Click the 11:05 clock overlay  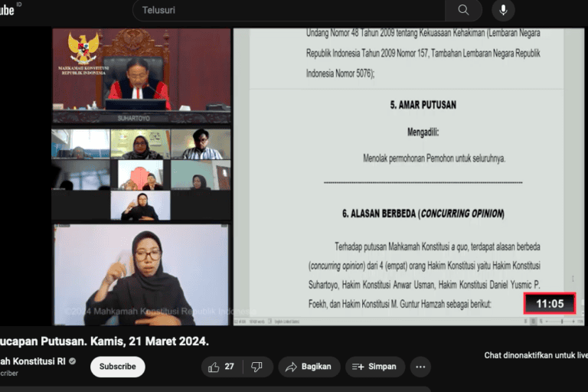(x=549, y=304)
